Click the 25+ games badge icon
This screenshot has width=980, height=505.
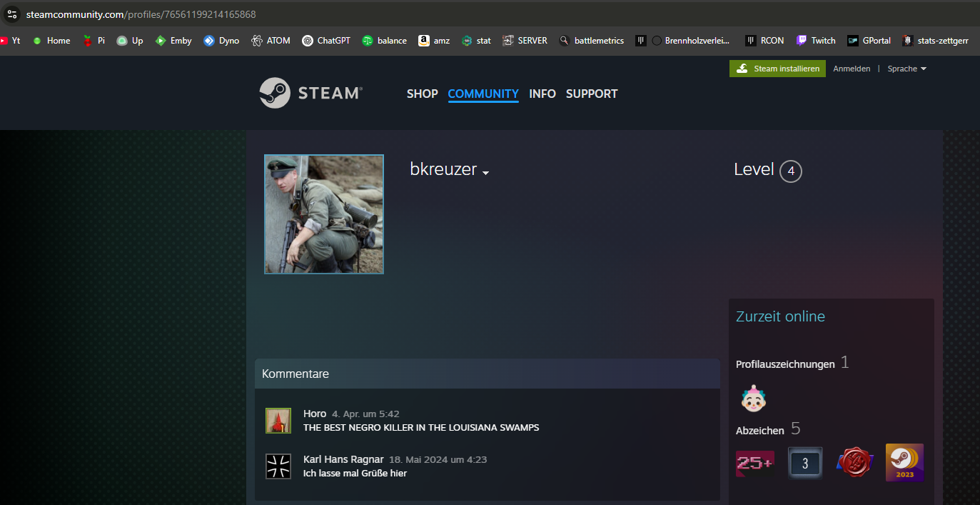click(x=754, y=463)
